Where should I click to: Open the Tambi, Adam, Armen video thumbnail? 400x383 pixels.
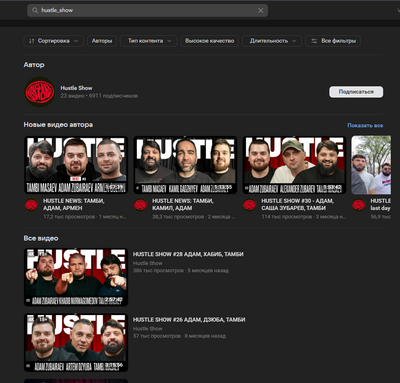tap(76, 165)
